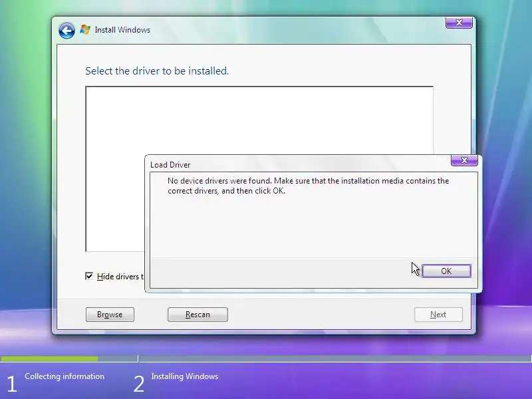Click the 'Collecting information' step label
Viewport: 532px width, 399px height.
[65, 376]
